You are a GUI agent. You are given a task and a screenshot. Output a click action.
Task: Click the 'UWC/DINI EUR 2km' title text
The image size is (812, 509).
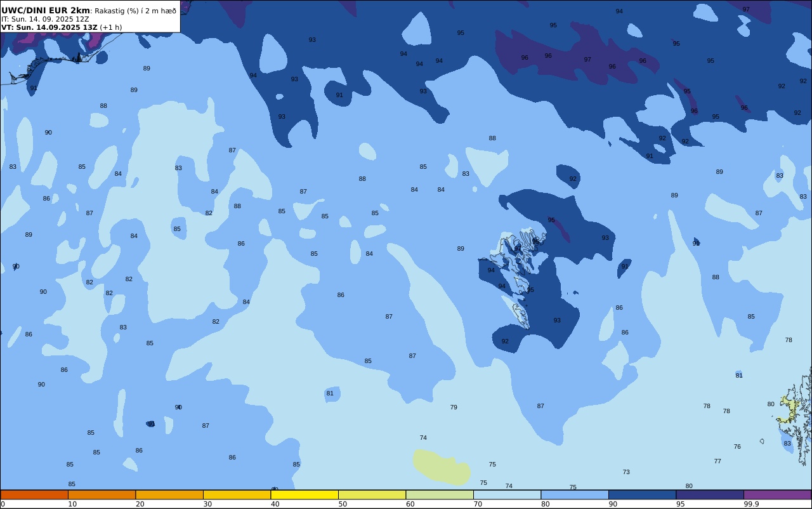click(x=46, y=11)
